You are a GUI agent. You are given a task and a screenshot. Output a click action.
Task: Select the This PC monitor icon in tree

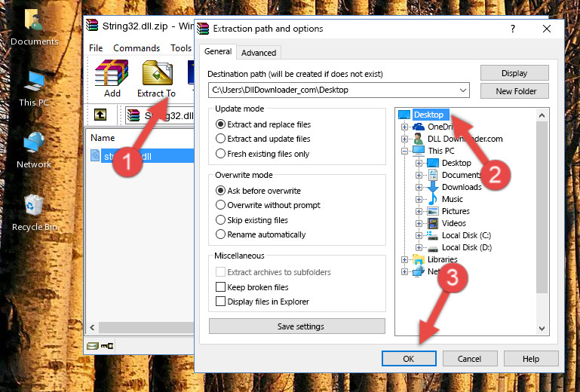click(419, 151)
